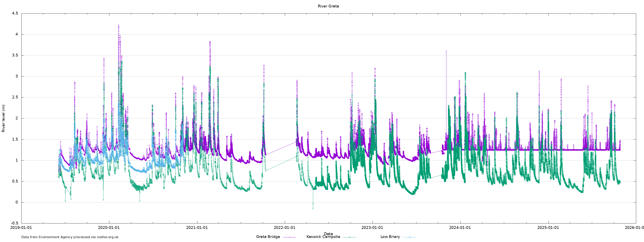The width and height of the screenshot is (644, 242).
Task: Click the green Keswick Campsite legend line sample
Action: (x=350, y=237)
